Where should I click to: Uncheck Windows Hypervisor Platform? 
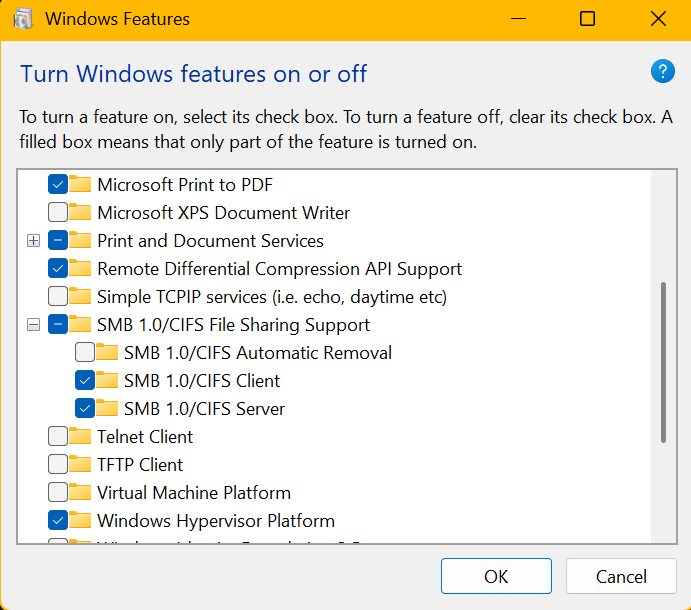coord(58,520)
